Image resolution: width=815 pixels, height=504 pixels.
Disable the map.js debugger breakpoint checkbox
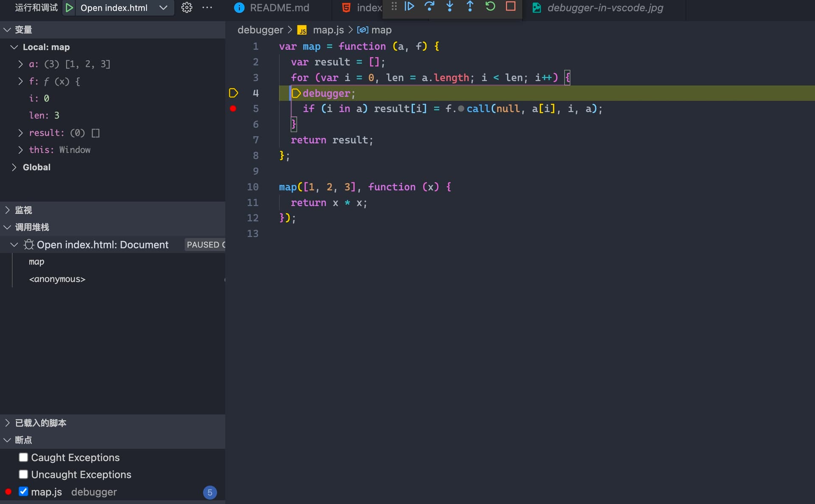(x=23, y=491)
